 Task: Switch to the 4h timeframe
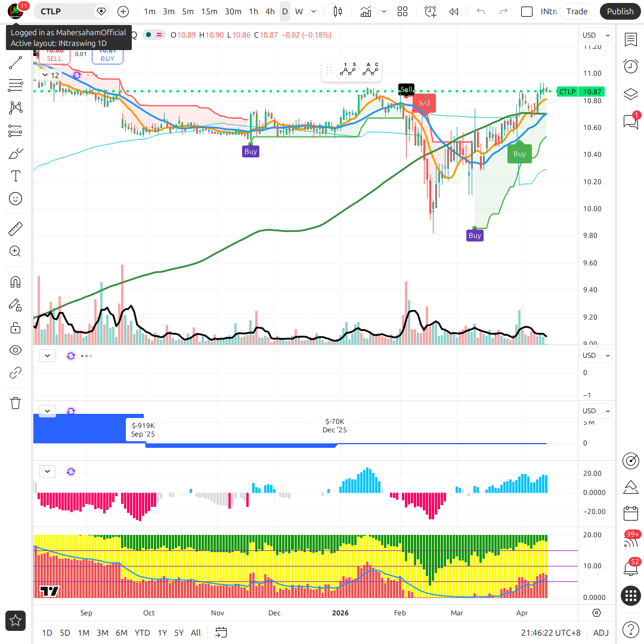(270, 11)
